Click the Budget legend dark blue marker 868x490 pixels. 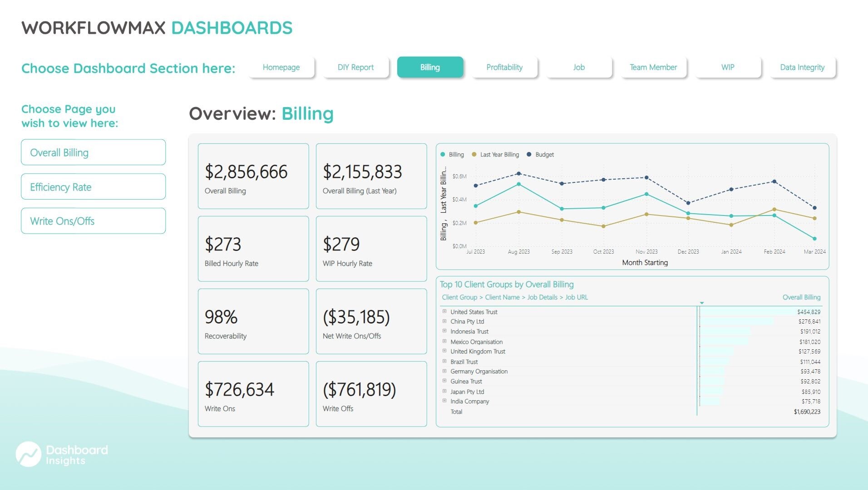click(x=529, y=155)
